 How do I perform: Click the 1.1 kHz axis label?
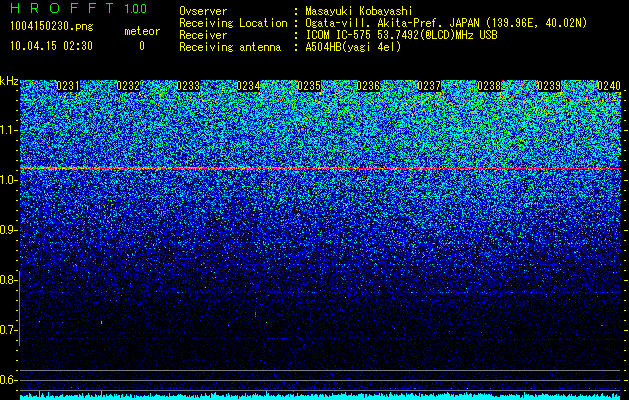pyautogui.click(x=8, y=130)
